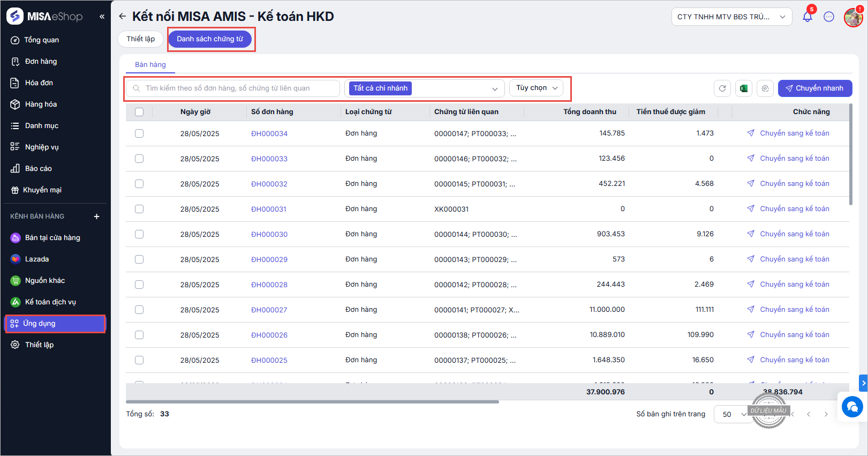
Task: Refresh the document list
Action: pyautogui.click(x=722, y=88)
